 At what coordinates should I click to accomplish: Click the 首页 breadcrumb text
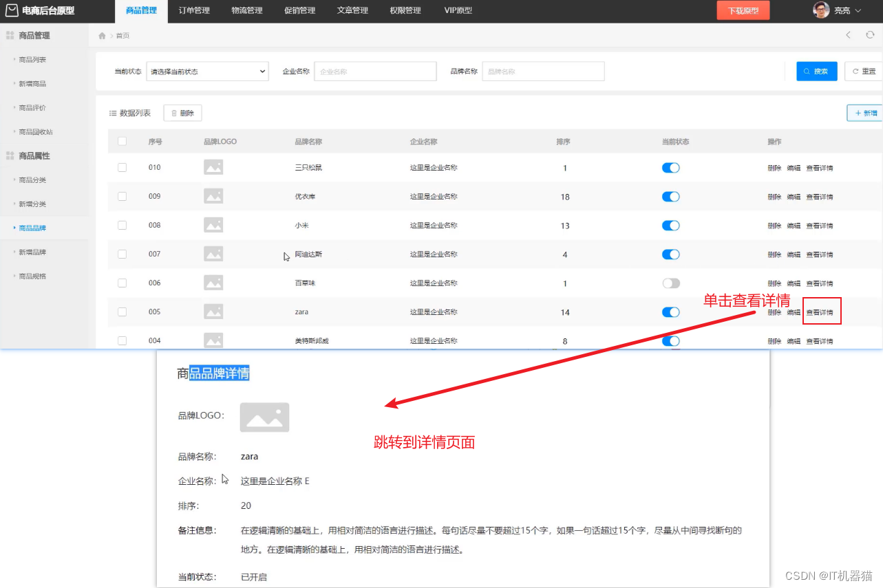(x=123, y=35)
